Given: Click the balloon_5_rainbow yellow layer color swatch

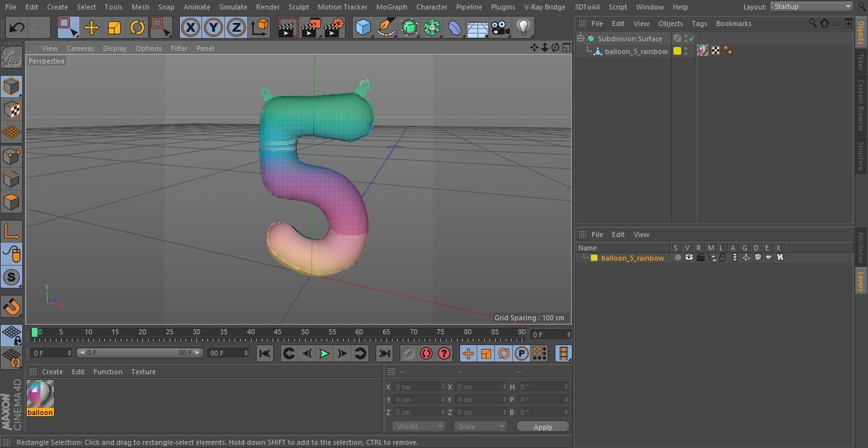Looking at the screenshot, I should pos(677,51).
